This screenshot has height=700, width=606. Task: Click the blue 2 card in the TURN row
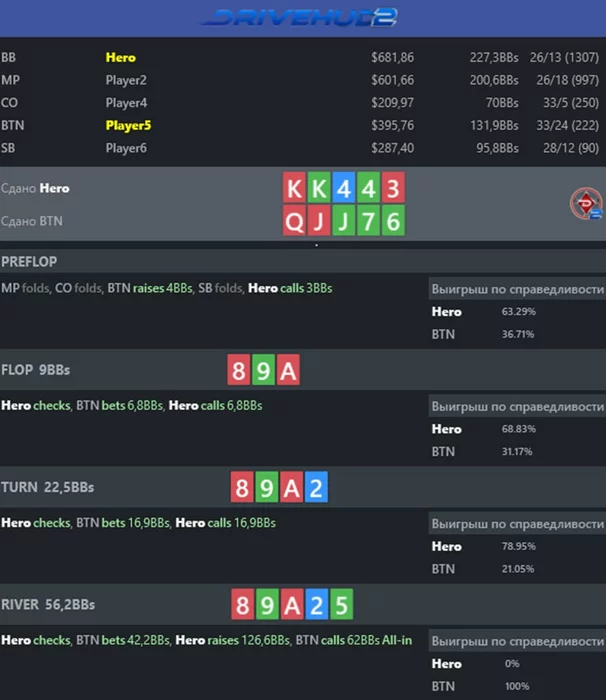[316, 487]
